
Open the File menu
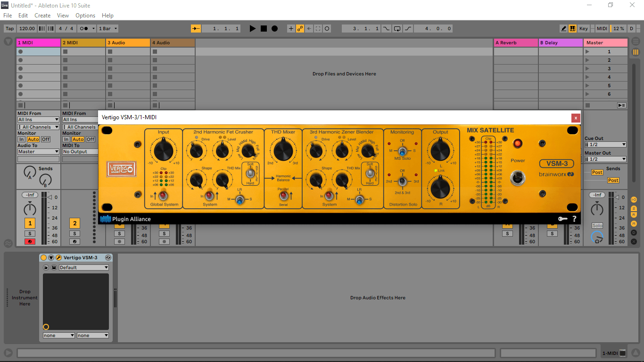(x=8, y=16)
